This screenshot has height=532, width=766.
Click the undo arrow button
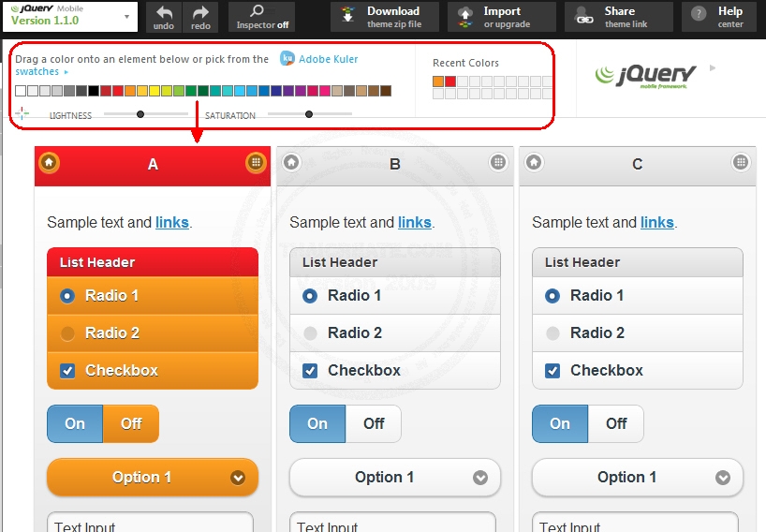point(164,17)
